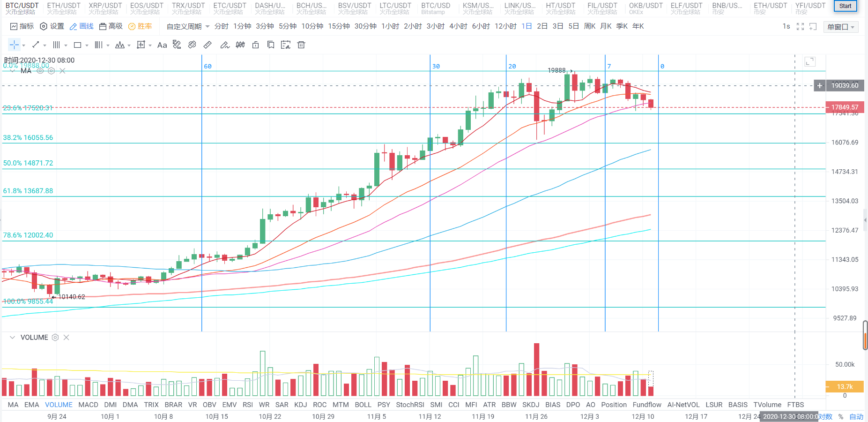
Task: Click the trash icon to delete drawings
Action: click(301, 45)
